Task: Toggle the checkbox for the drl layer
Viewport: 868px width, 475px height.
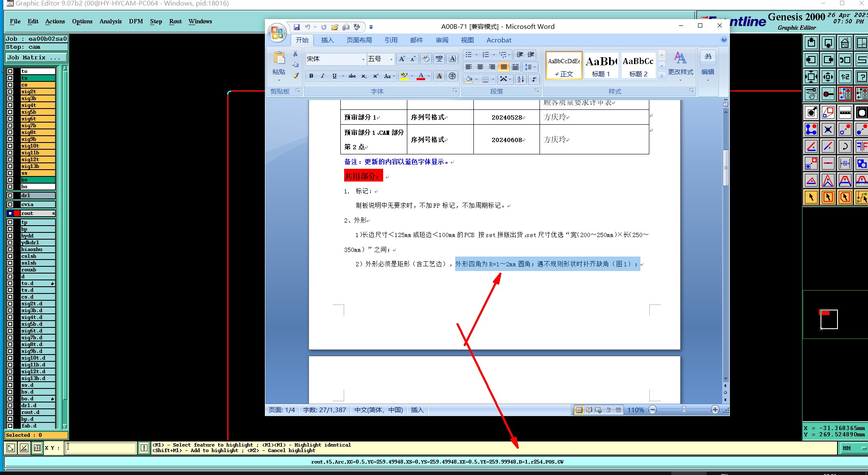Action: 10,196
